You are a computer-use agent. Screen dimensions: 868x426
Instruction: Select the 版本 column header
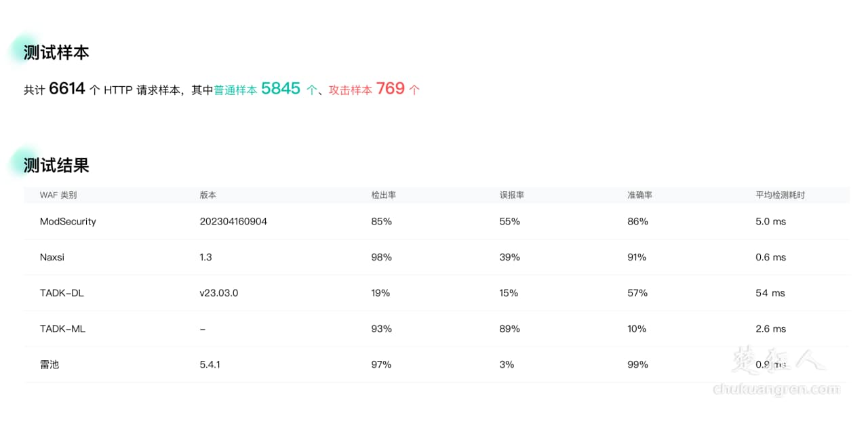point(208,195)
